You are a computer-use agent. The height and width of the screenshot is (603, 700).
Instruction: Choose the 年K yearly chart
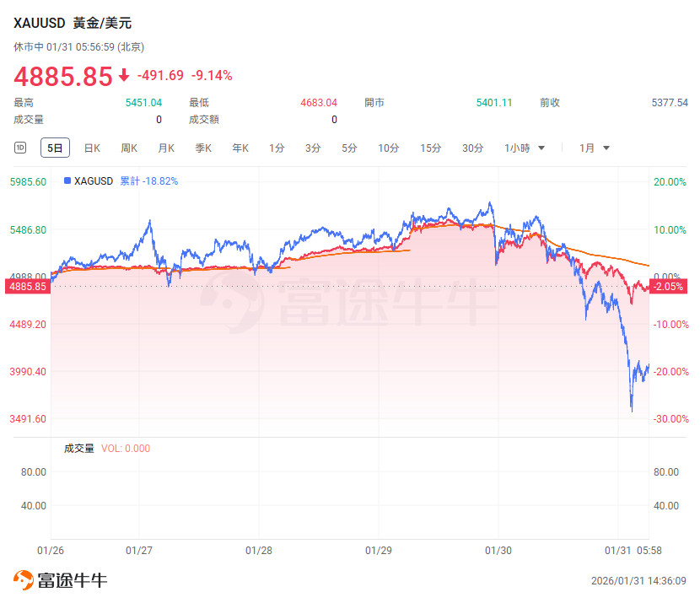(x=240, y=148)
